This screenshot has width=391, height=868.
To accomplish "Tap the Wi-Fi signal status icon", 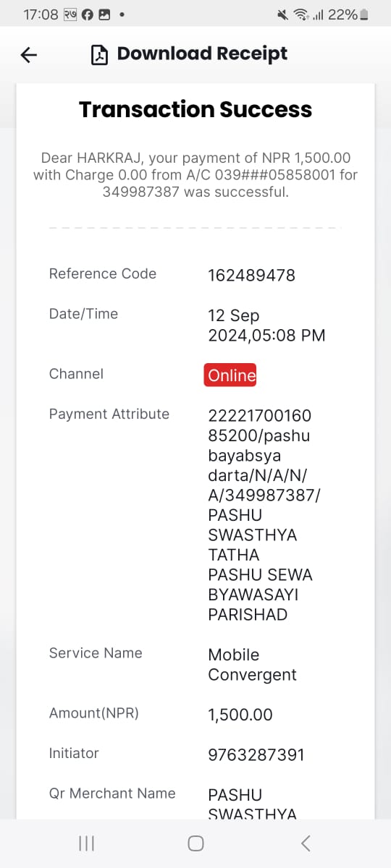I will click(x=300, y=14).
